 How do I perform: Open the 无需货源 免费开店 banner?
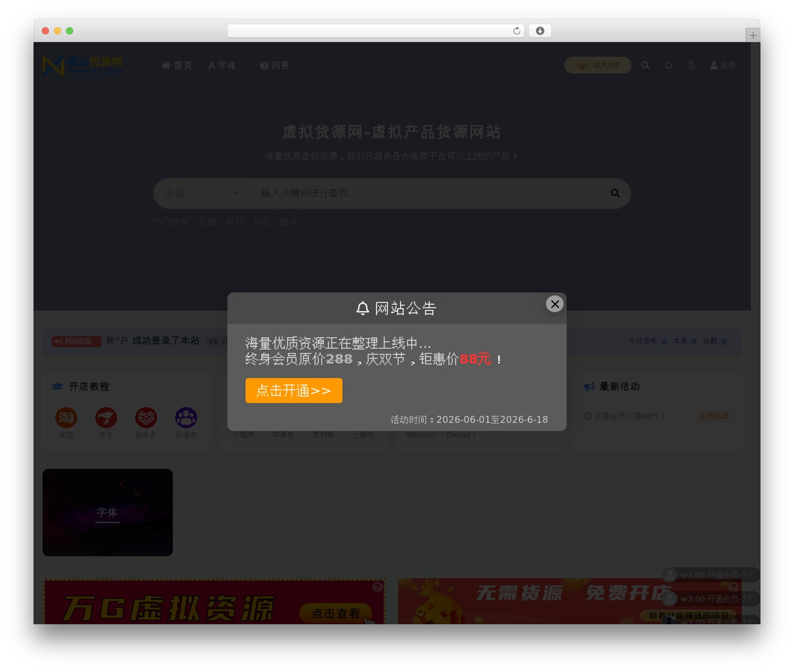(x=569, y=601)
